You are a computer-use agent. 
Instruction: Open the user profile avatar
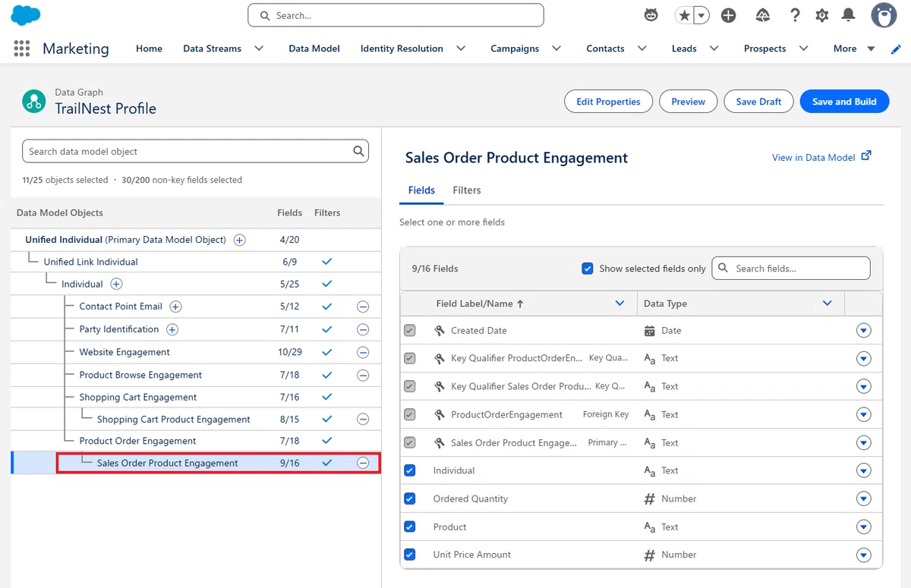pos(884,15)
